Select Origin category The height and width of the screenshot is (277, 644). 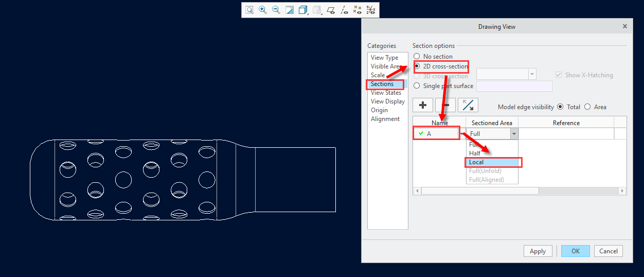tap(380, 110)
